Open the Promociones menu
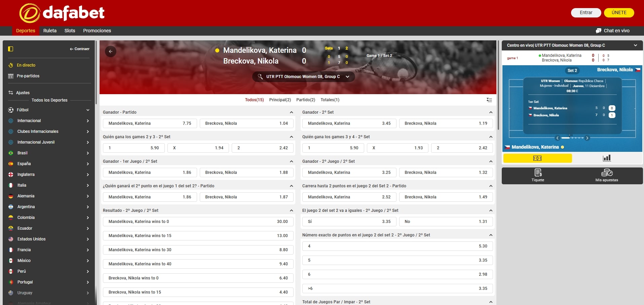The height and width of the screenshot is (305, 644). [97, 31]
